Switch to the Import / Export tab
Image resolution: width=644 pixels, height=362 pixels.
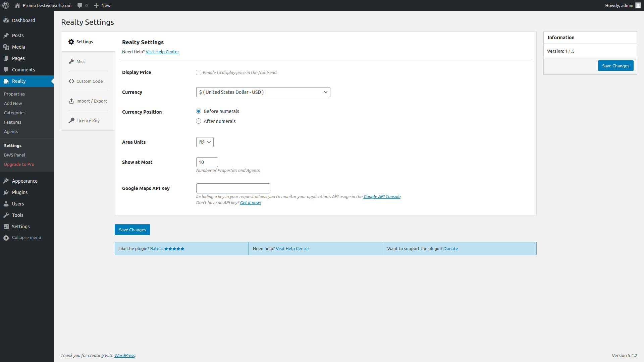[88, 101]
